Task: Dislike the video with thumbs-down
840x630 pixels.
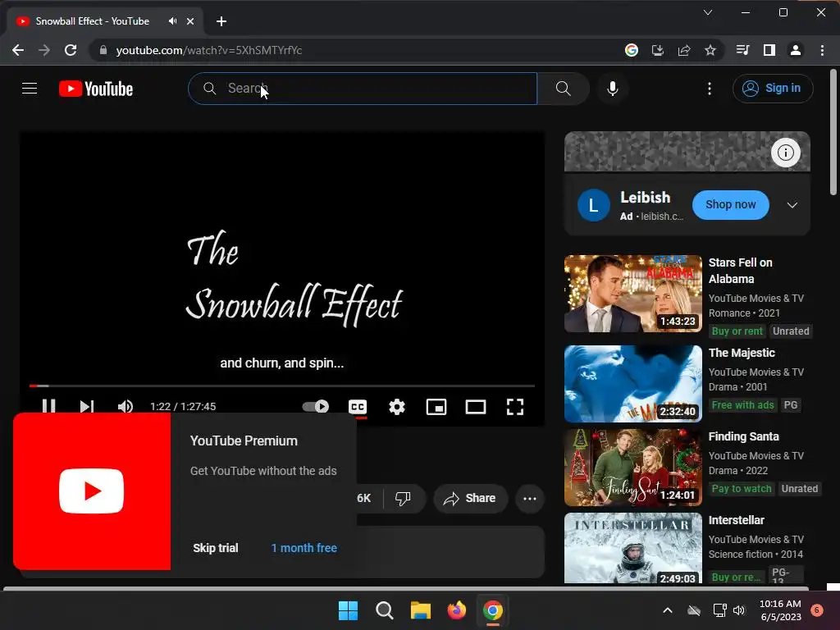Action: point(403,498)
